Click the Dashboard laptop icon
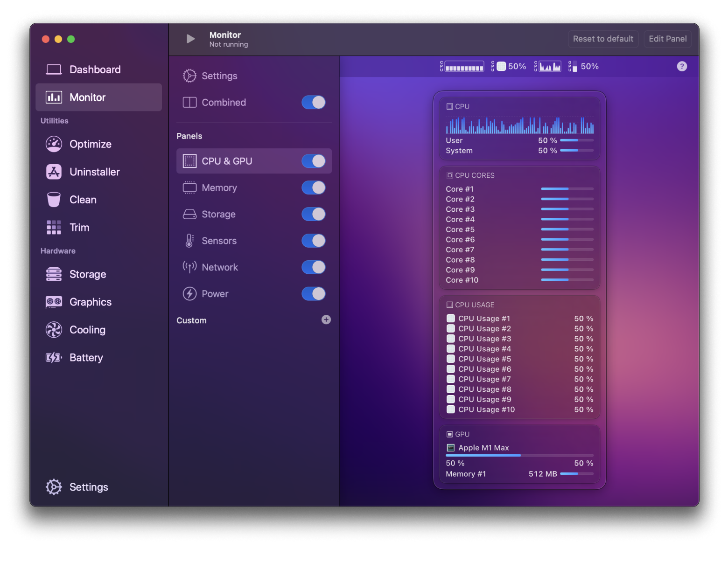Image resolution: width=728 pixels, height=569 pixels. coord(54,69)
